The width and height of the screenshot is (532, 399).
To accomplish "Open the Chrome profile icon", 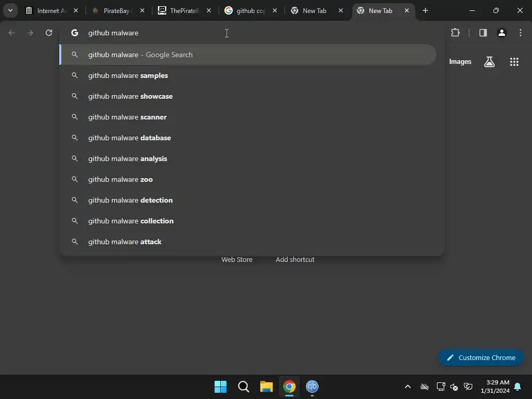I will pos(502,33).
